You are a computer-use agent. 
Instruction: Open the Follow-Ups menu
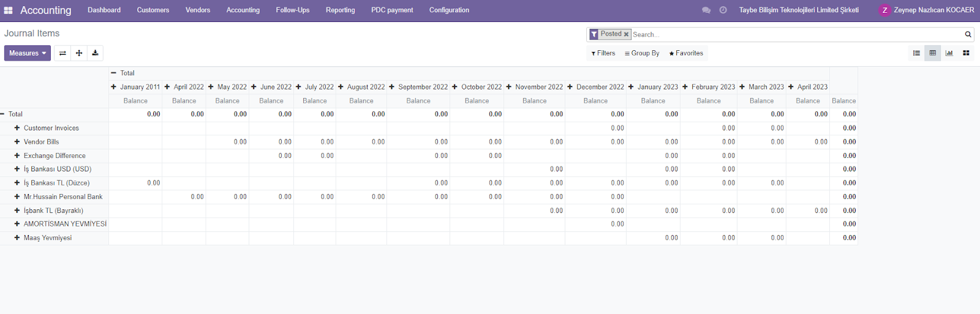[293, 10]
